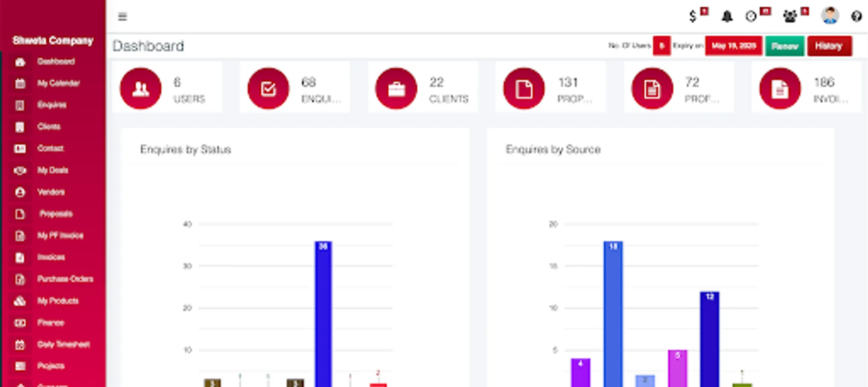
Task: Click the red bar labeled 2 in Enquires by Status
Action: pyautogui.click(x=378, y=385)
